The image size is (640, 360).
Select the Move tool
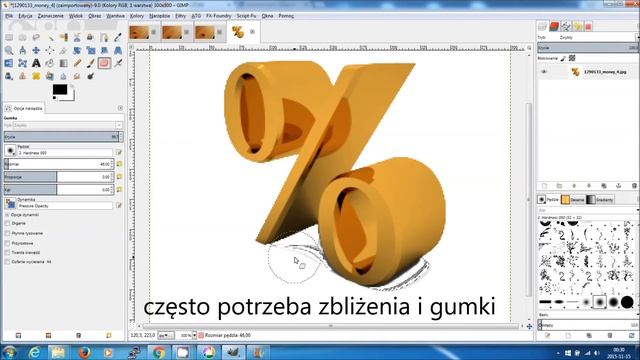click(36, 51)
